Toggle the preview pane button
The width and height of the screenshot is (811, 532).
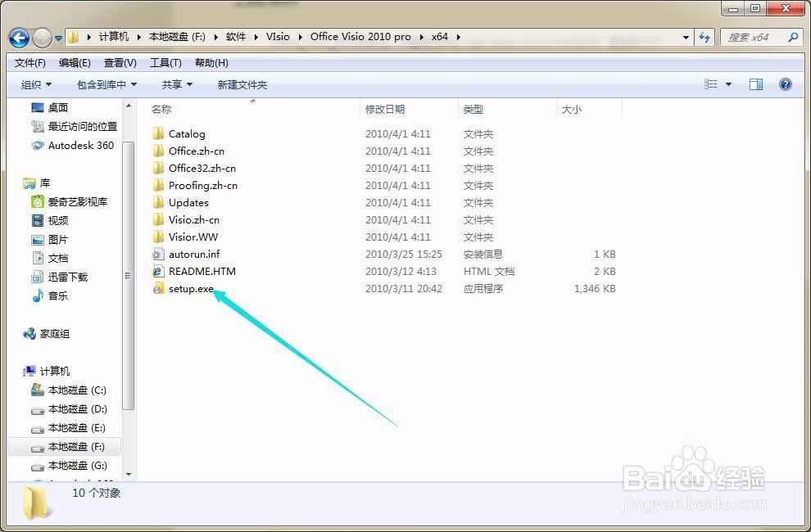756,84
